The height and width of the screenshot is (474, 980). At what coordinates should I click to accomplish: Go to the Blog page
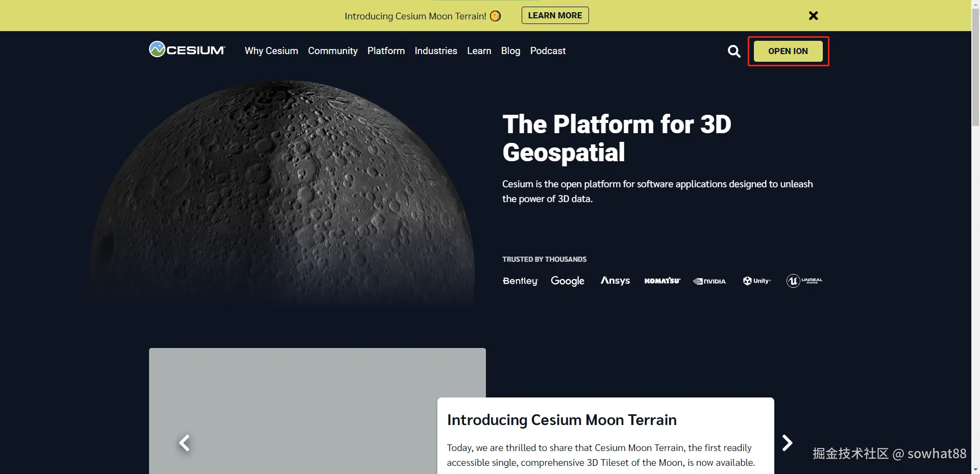[510, 51]
